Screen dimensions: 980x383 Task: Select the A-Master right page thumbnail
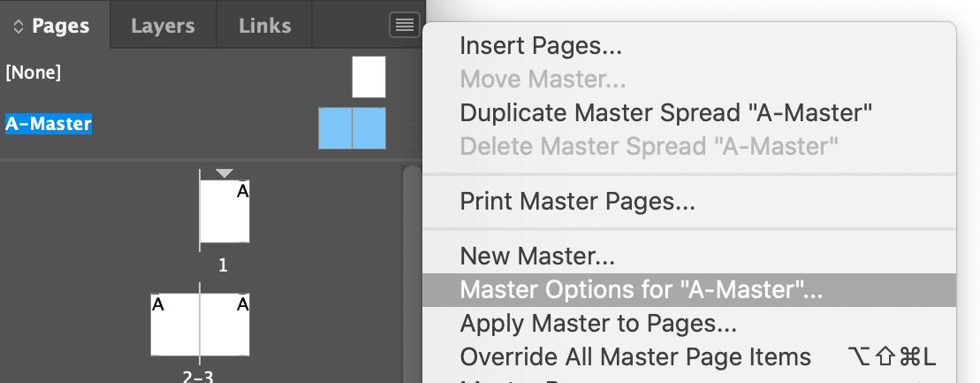tap(368, 128)
